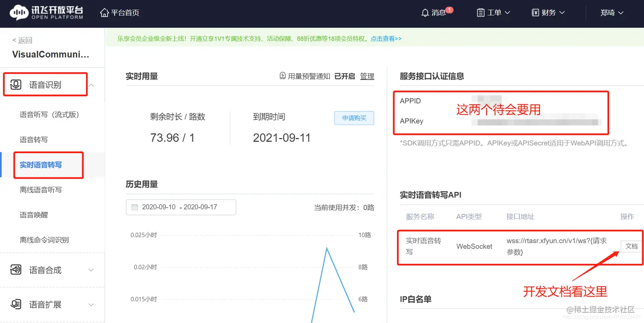Click the APPID label
This screenshot has height=323, width=644.
tap(410, 101)
